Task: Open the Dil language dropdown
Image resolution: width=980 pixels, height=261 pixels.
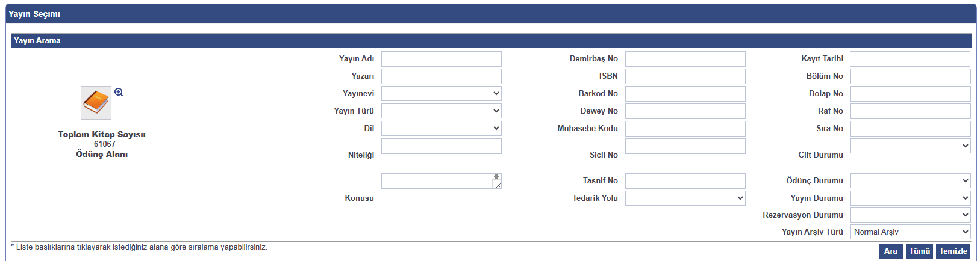Action: coord(441,129)
